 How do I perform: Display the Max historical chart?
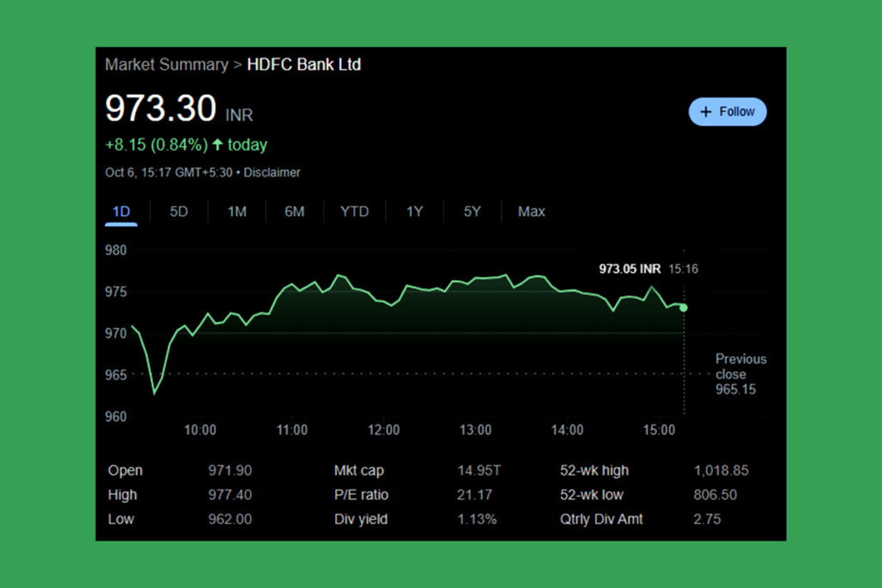[531, 211]
